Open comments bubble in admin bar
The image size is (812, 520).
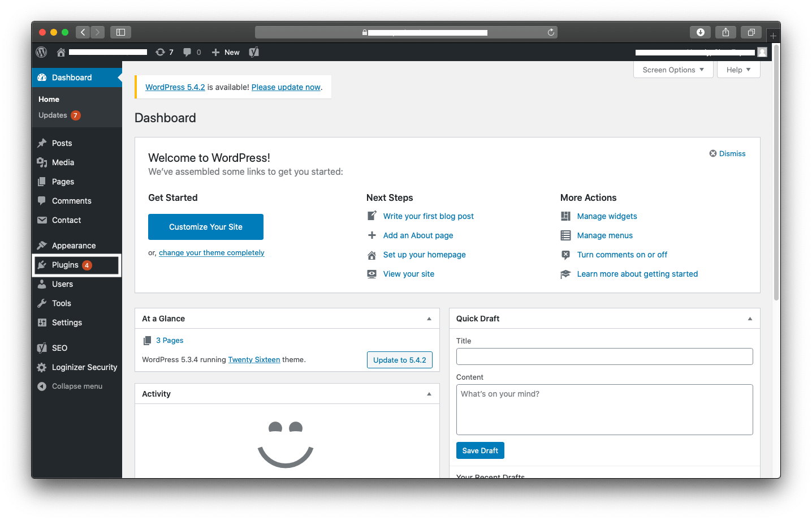[x=192, y=52]
